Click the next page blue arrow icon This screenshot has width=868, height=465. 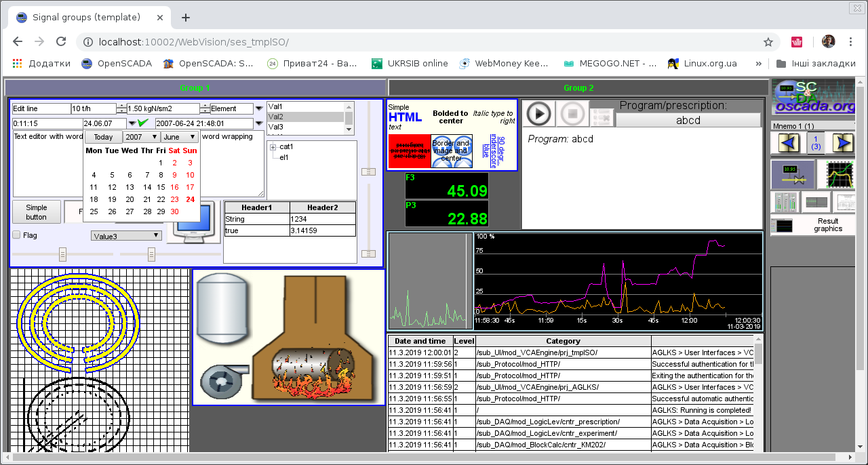click(x=842, y=143)
